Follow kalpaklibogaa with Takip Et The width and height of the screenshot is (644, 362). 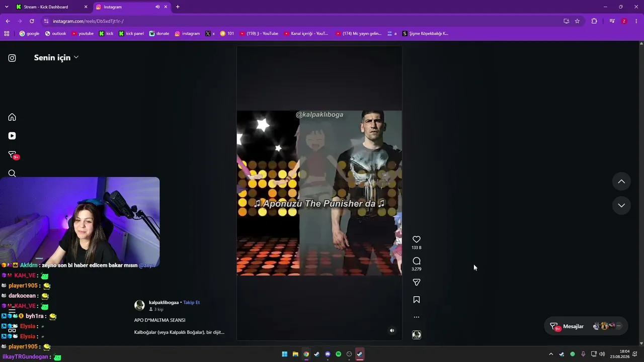click(x=191, y=303)
